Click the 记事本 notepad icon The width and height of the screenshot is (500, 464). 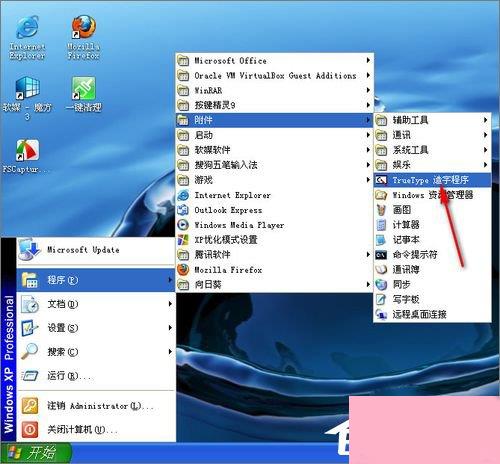click(381, 240)
